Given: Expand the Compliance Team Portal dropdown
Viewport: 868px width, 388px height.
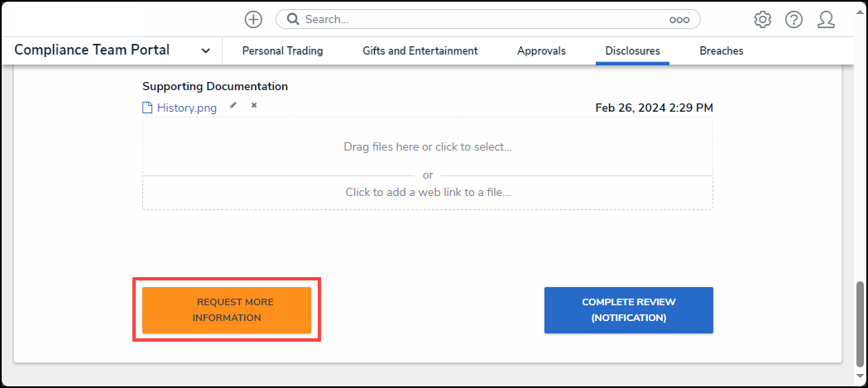Looking at the screenshot, I should click(x=205, y=50).
